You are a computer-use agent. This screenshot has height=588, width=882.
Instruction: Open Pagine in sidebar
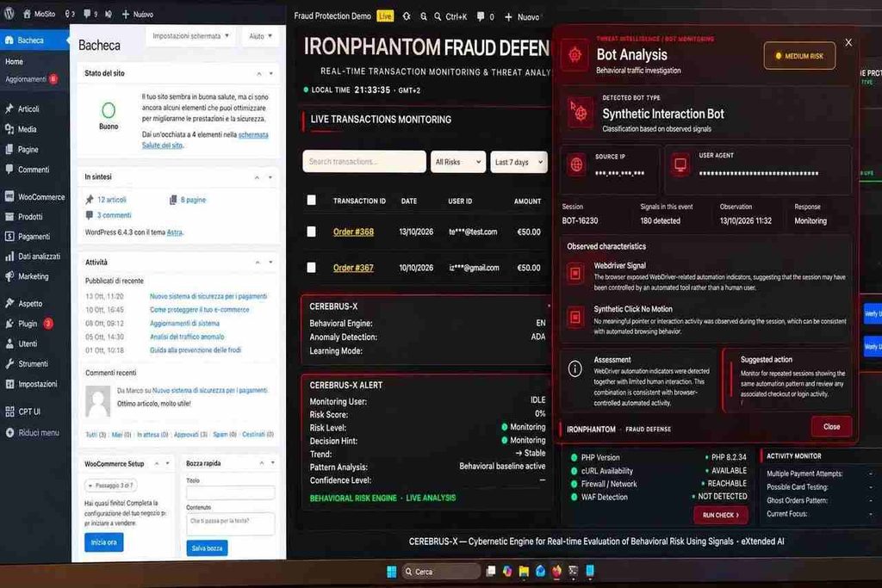28,149
